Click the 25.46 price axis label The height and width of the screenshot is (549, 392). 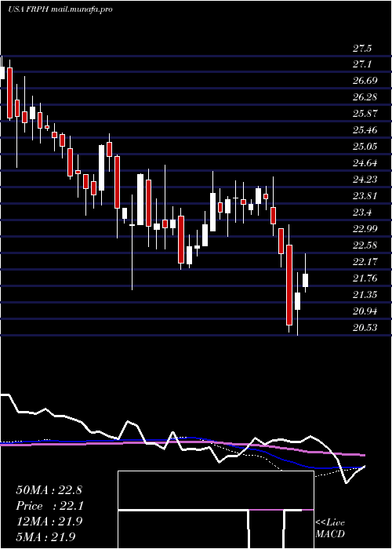(x=365, y=130)
